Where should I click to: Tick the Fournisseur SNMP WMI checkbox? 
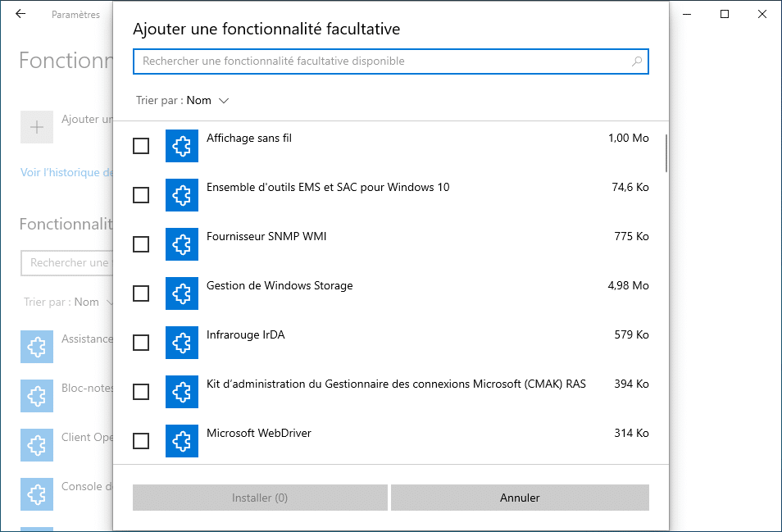(x=141, y=244)
